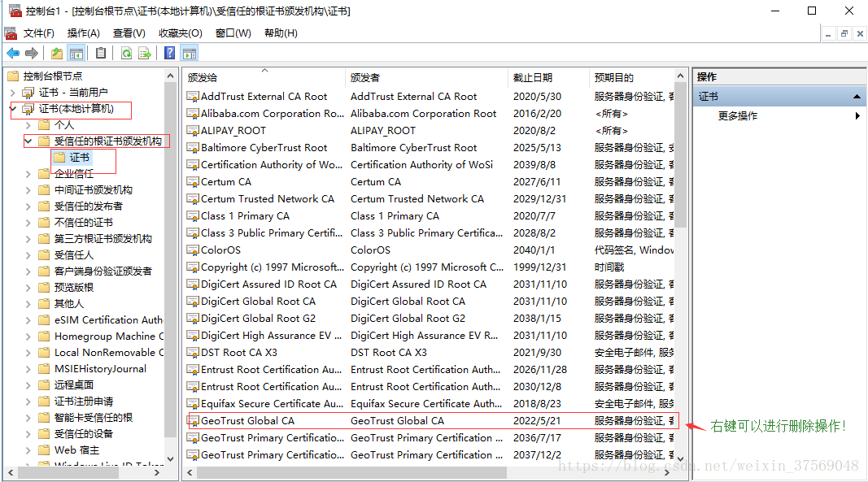Select the 证书注册申请 tree item

coord(84,402)
